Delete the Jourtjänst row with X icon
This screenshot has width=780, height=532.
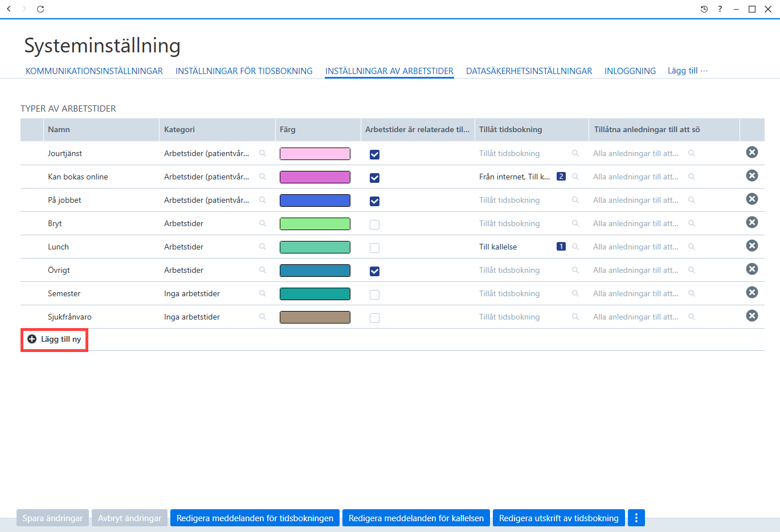point(752,152)
